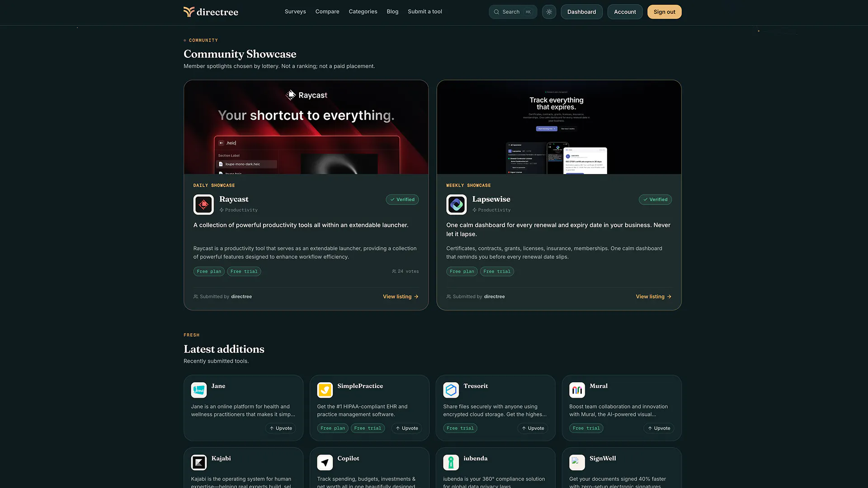Click the Mural tool icon

pos(577,390)
